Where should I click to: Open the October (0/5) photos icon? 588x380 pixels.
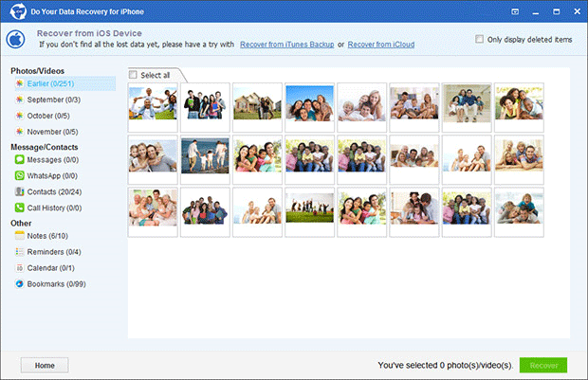coord(19,116)
